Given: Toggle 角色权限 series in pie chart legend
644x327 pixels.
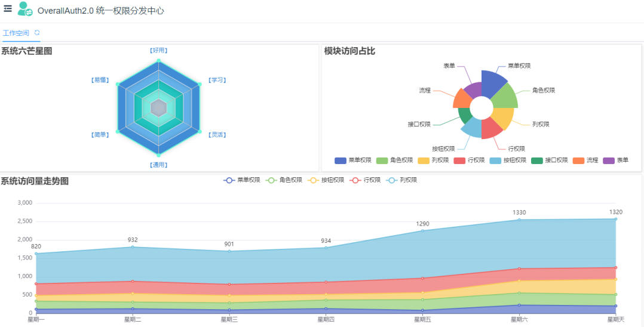Looking at the screenshot, I should click(x=395, y=161).
